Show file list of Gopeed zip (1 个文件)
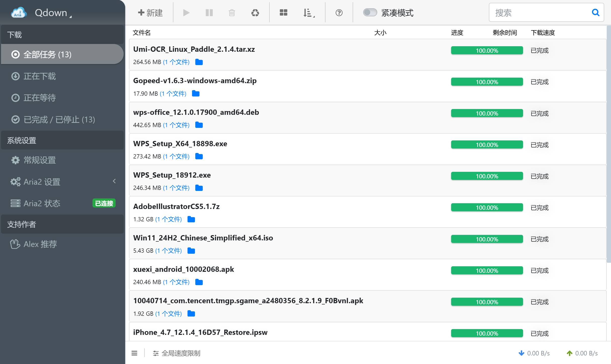This screenshot has width=611, height=364. [173, 94]
